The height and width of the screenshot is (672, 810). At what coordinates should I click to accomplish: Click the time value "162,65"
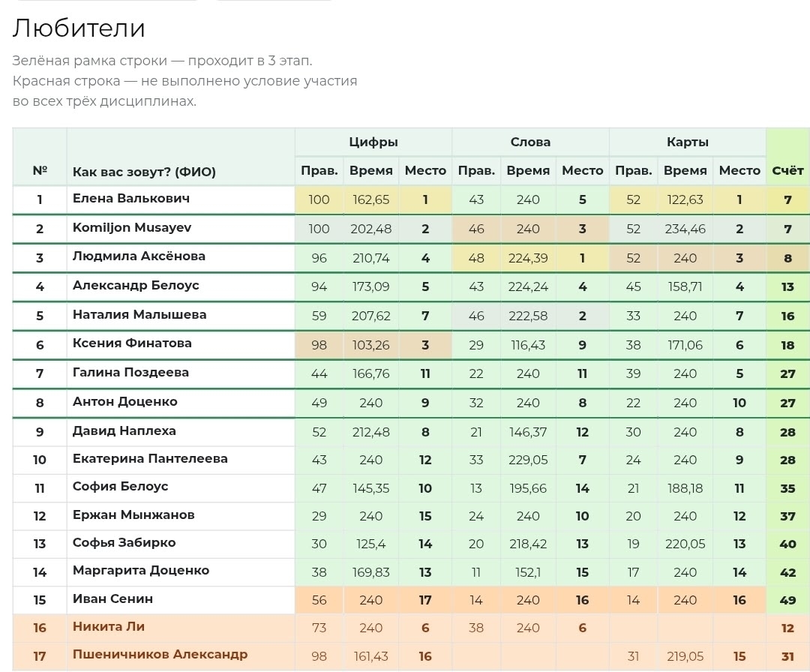point(371,200)
